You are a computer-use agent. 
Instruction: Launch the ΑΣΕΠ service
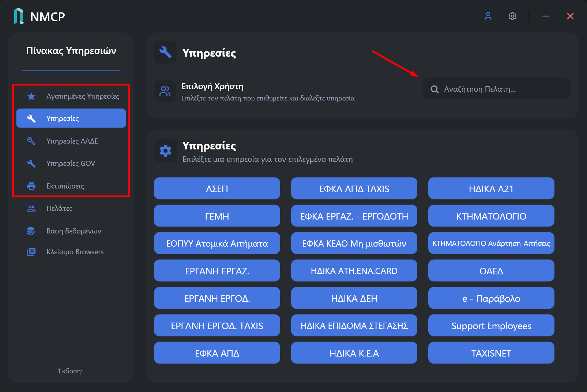(217, 189)
